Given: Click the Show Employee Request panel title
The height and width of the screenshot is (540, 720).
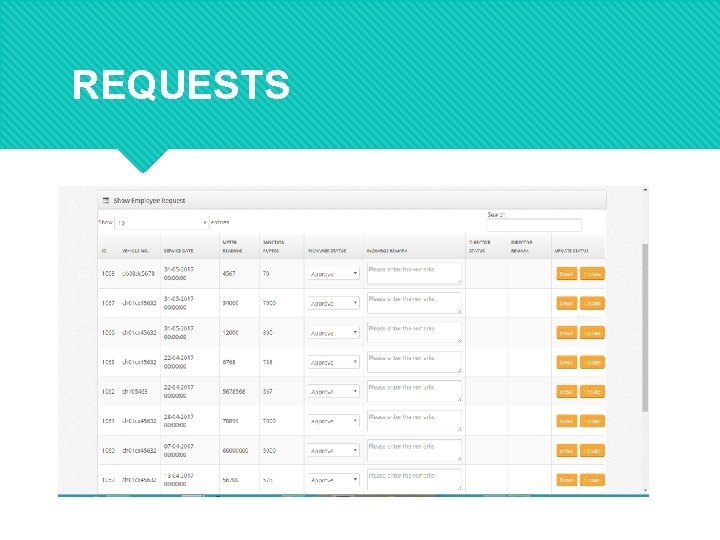Looking at the screenshot, I should [149, 201].
